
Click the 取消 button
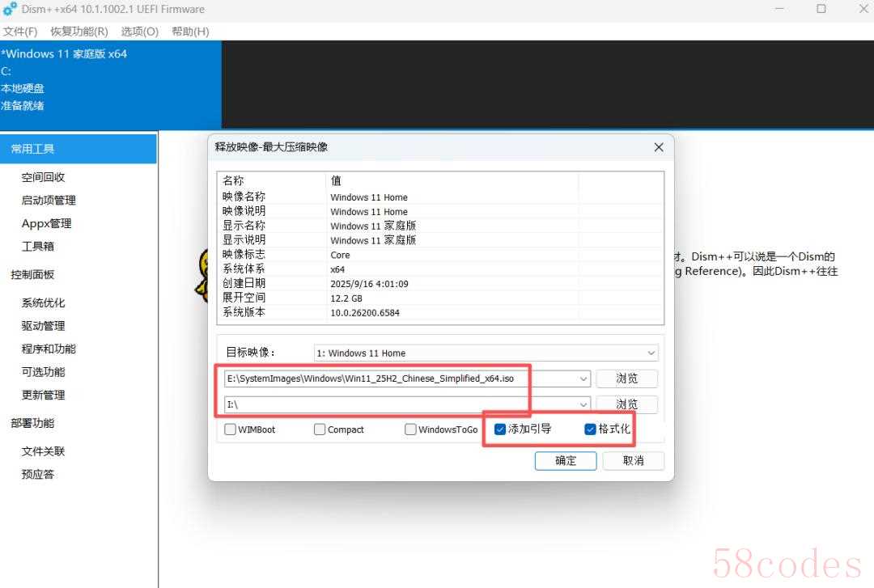pyautogui.click(x=633, y=460)
